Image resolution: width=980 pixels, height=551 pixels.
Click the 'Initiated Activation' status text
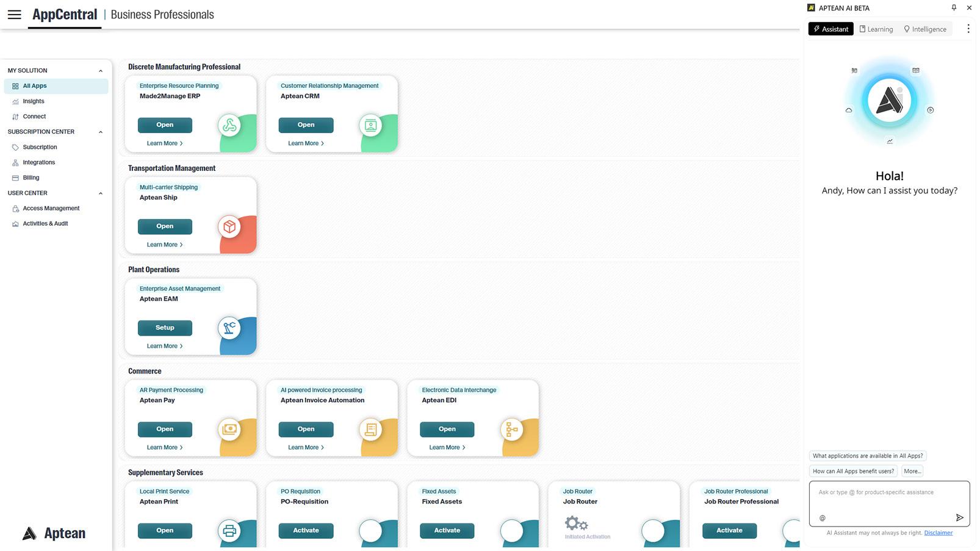pyautogui.click(x=588, y=537)
